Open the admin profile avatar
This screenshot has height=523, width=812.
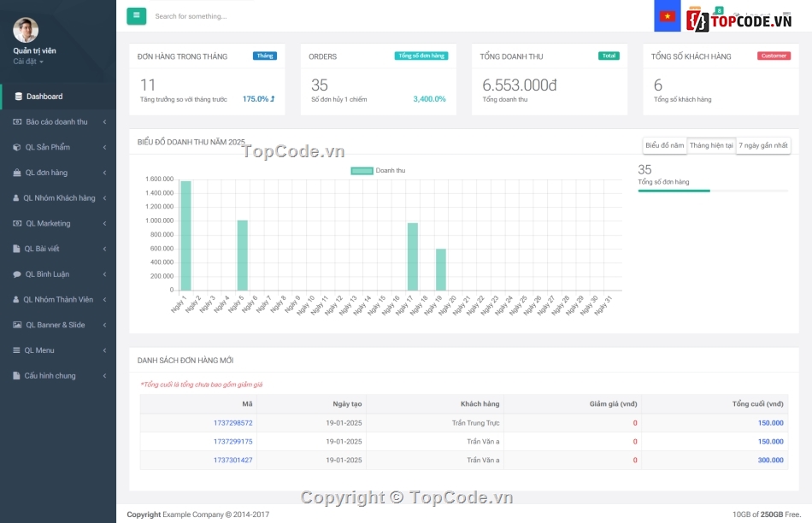[x=26, y=30]
